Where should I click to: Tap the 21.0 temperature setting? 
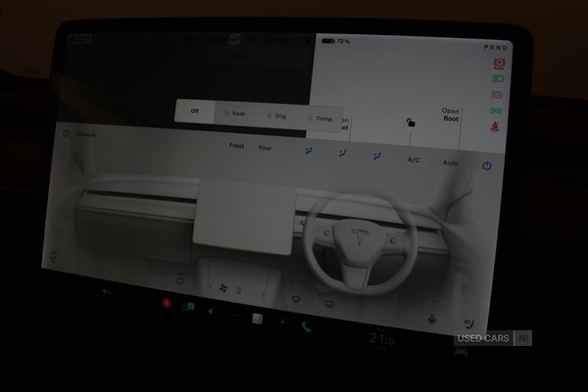click(382, 339)
